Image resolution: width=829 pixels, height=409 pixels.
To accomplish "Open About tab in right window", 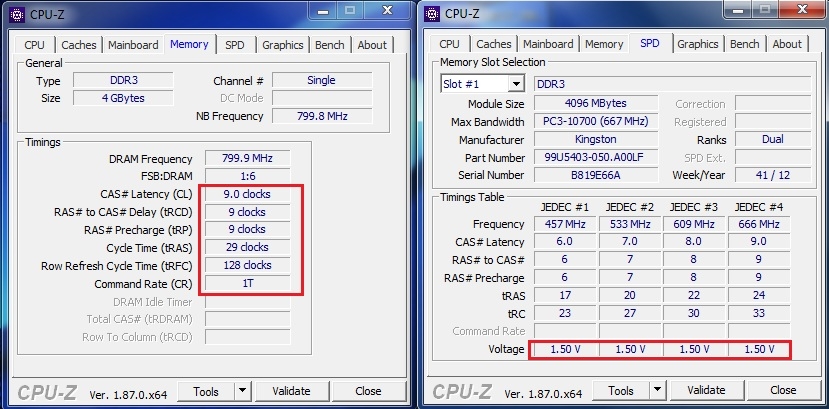I will coord(787,44).
